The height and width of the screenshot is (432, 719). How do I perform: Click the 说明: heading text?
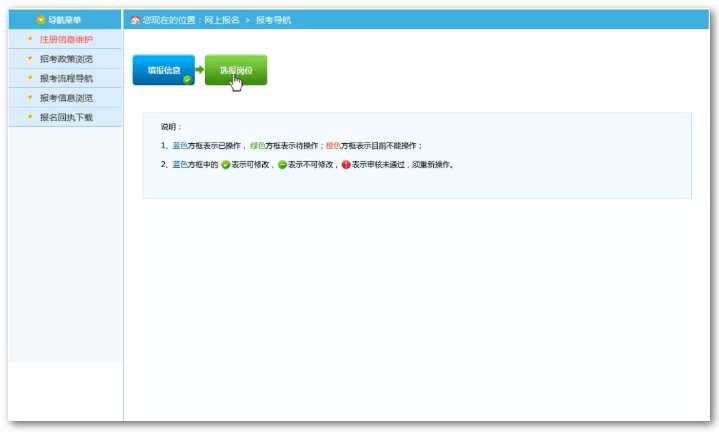[171, 127]
